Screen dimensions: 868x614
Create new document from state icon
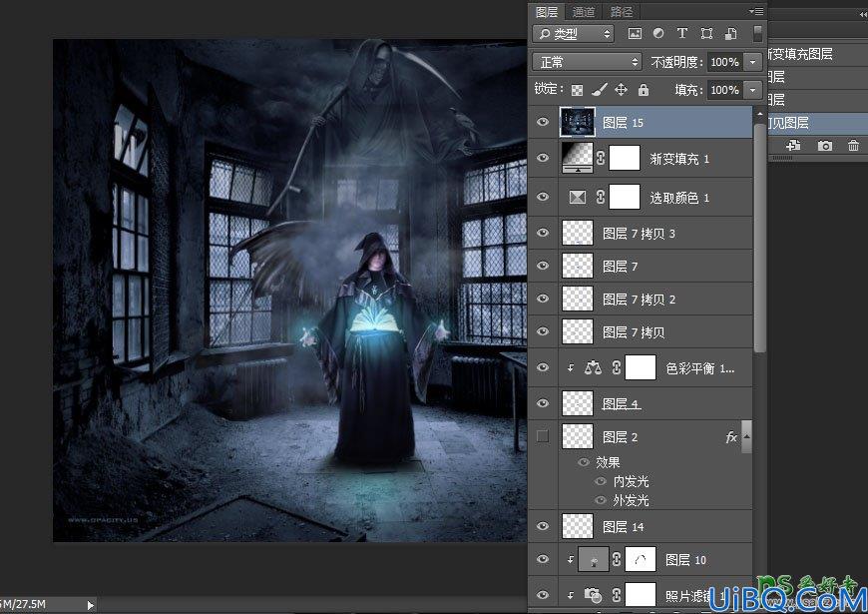(793, 145)
